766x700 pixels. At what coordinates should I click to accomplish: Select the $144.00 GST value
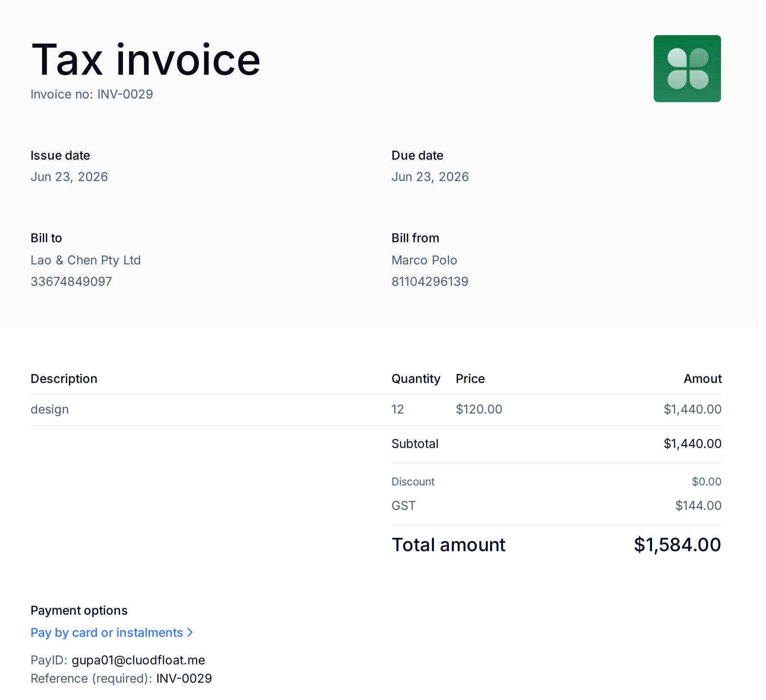coord(699,506)
